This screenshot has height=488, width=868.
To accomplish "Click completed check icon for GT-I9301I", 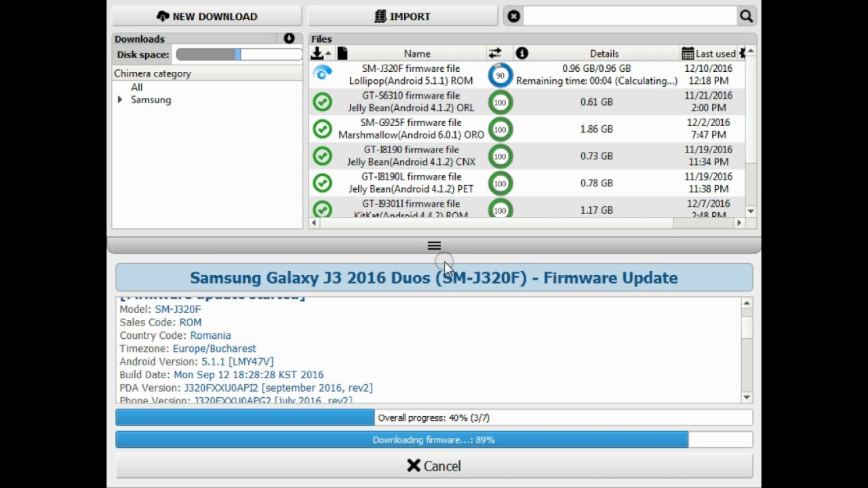I will pyautogui.click(x=323, y=209).
